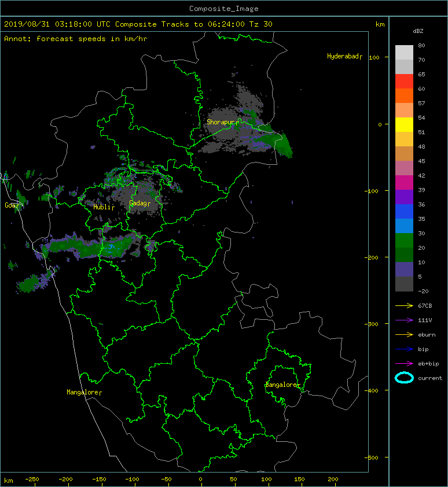
Task: Pick the mauve swatch between 42 and 45
Action: 404,168
